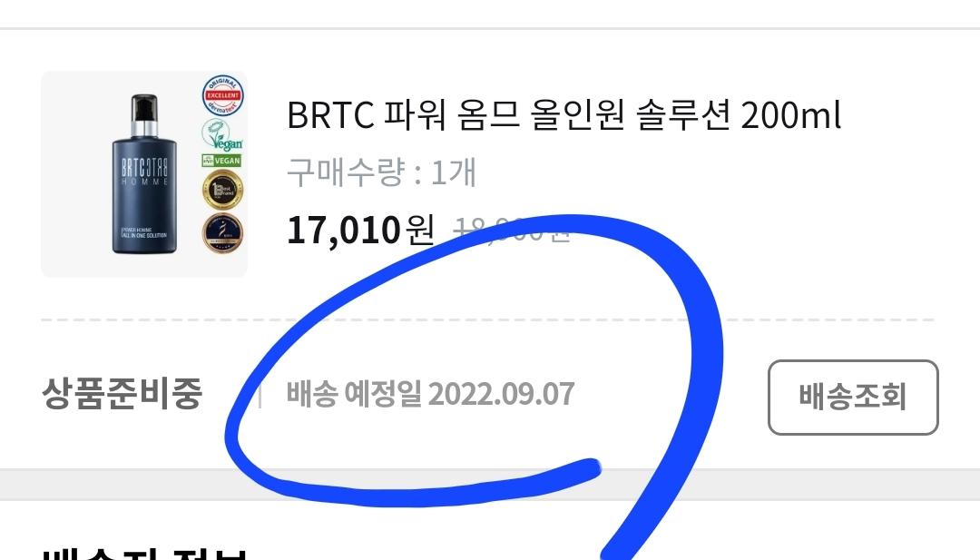Click the 17,010원 sale price
Viewport: 980px width, 560px height.
tap(360, 230)
